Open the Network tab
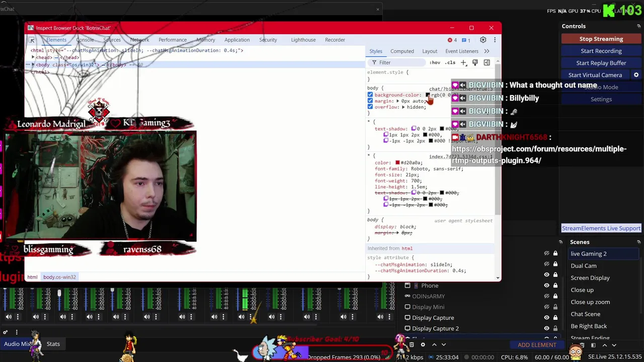Screen dimensions: 644x362 tap(139, 40)
